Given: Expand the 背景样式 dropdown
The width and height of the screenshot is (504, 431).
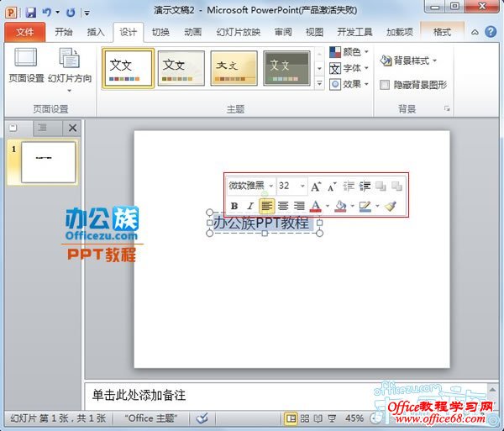Looking at the screenshot, I should 408,60.
